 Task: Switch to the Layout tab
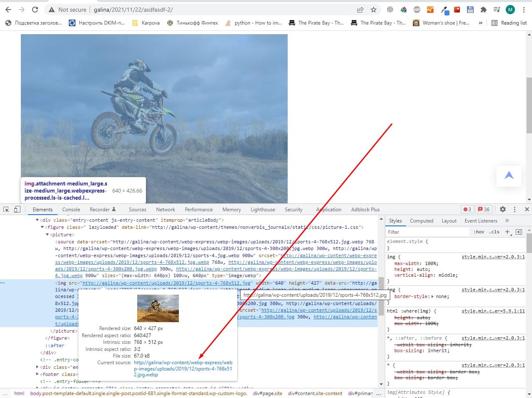pos(449,220)
